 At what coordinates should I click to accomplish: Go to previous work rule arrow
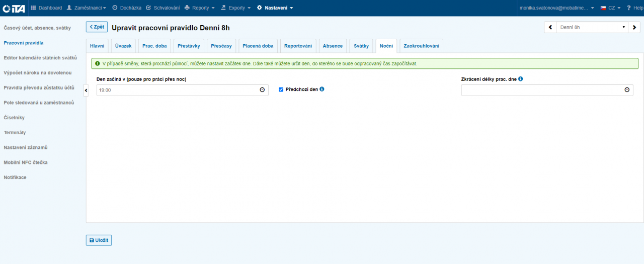[550, 27]
